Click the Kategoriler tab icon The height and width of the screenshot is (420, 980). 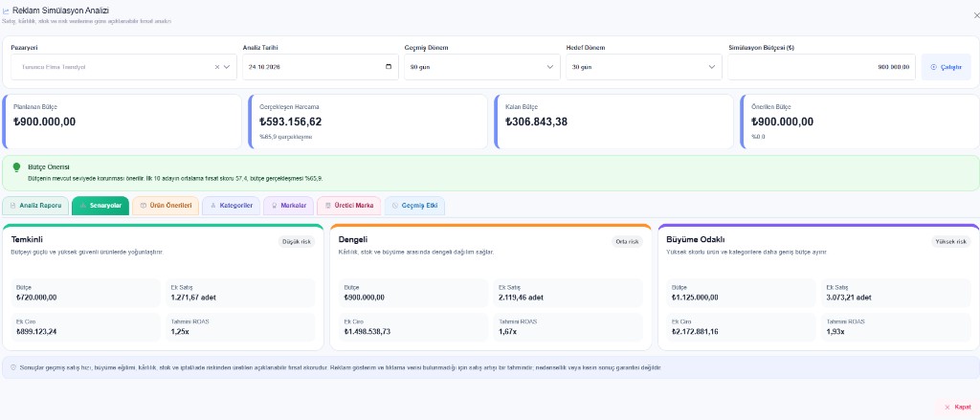coord(212,206)
